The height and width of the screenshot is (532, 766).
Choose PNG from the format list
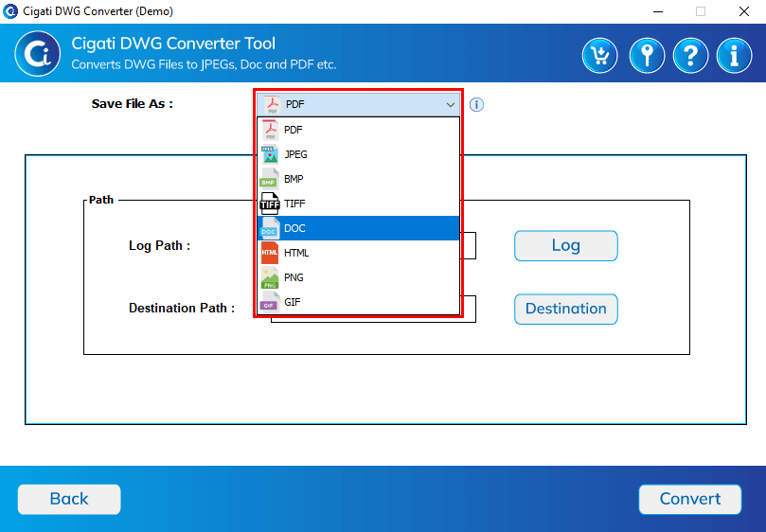point(359,277)
